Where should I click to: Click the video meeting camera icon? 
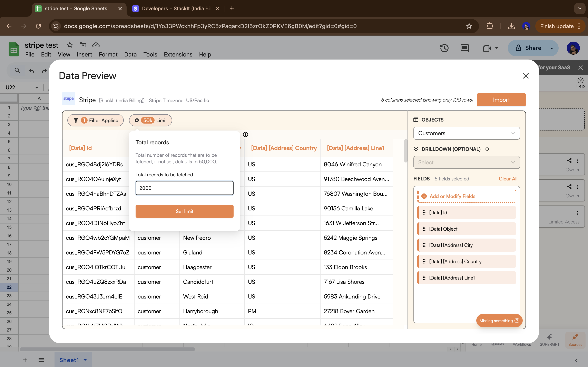click(x=487, y=48)
